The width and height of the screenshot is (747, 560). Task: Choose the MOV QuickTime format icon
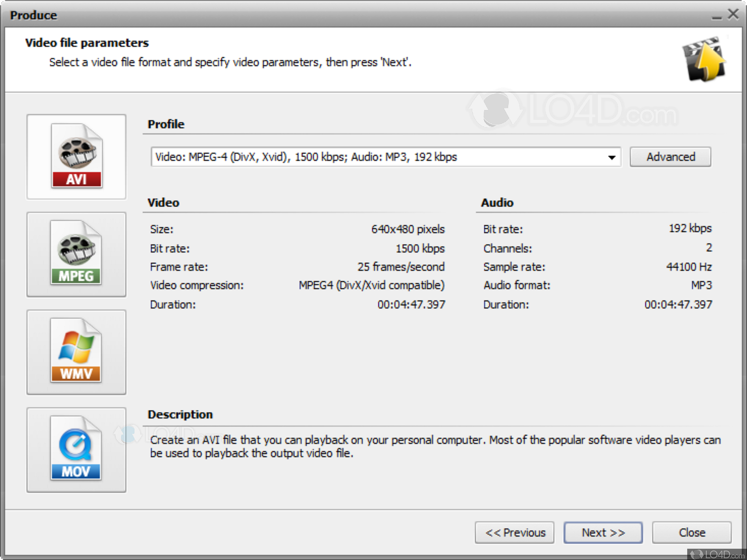pyautogui.click(x=76, y=450)
